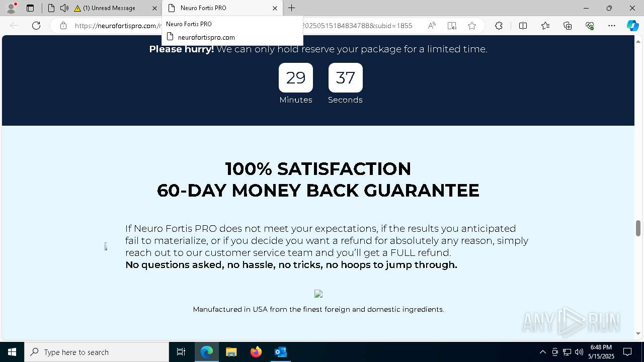Open the notification center
The width and height of the screenshot is (644, 362).
[x=627, y=352]
